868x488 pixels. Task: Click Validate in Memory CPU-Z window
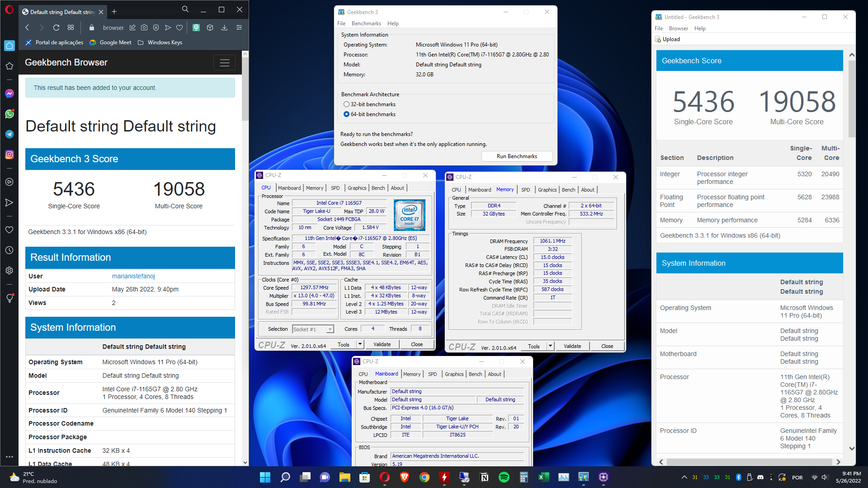point(572,346)
